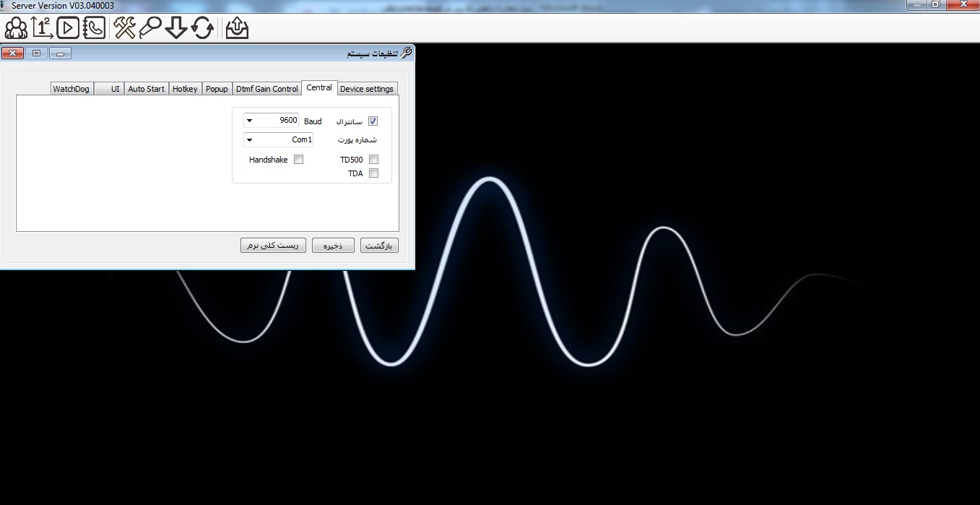Go to the Popup tab
This screenshot has width=980, height=505.
pyautogui.click(x=217, y=89)
